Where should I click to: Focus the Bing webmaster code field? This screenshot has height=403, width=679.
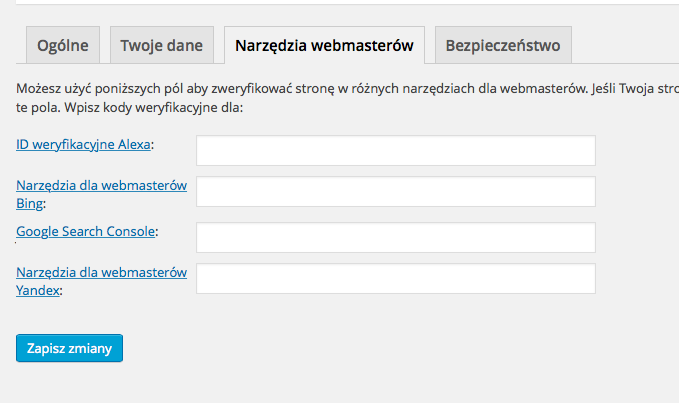pyautogui.click(x=396, y=191)
